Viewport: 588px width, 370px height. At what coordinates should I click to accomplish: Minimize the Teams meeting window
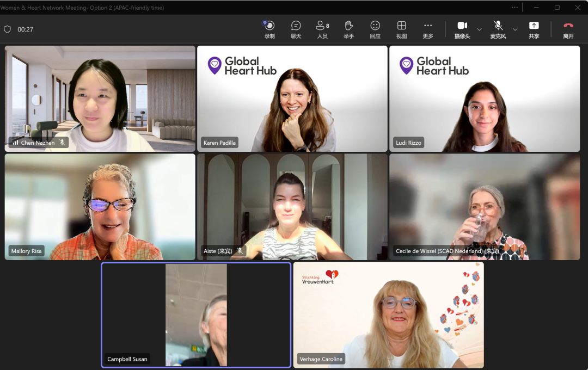coord(536,7)
